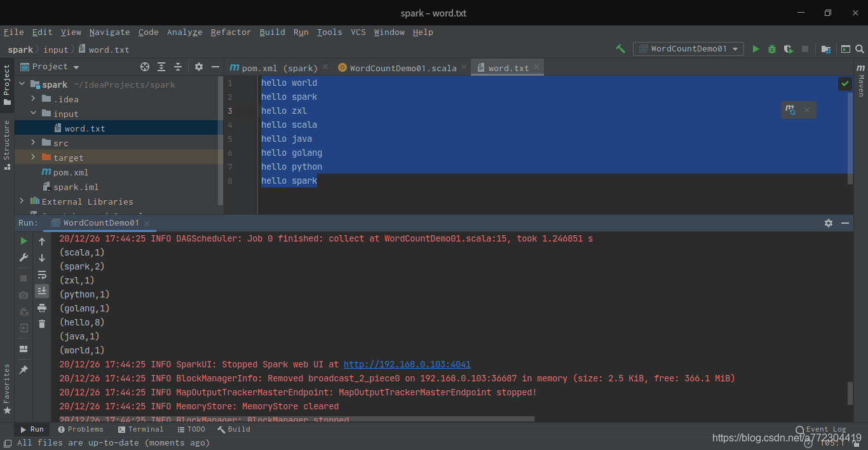This screenshot has width=868, height=450.
Task: Toggle Scroll to End in console toolbar
Action: tap(42, 291)
